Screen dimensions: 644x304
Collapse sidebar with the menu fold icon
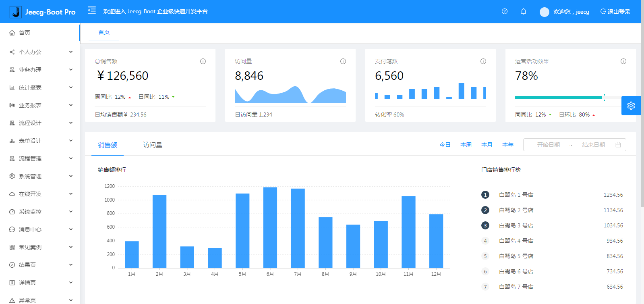92,10
